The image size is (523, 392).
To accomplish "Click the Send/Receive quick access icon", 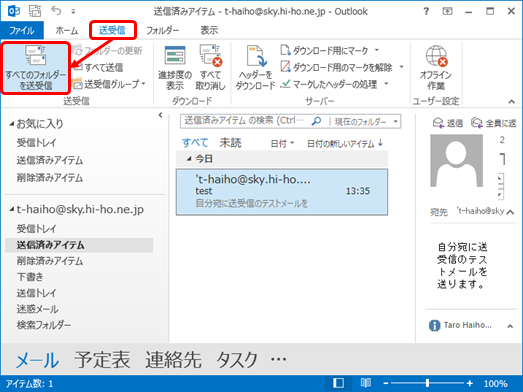I will pyautogui.click(x=35, y=11).
